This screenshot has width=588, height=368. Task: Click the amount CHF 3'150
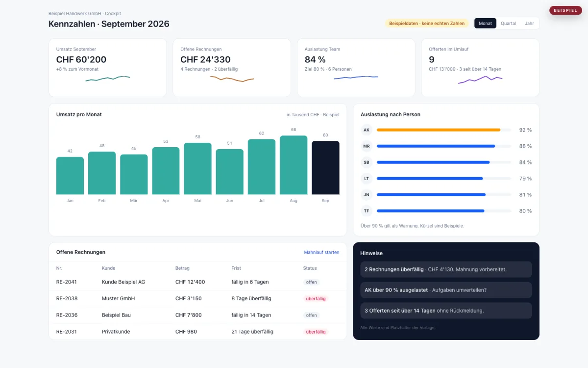[x=189, y=298]
